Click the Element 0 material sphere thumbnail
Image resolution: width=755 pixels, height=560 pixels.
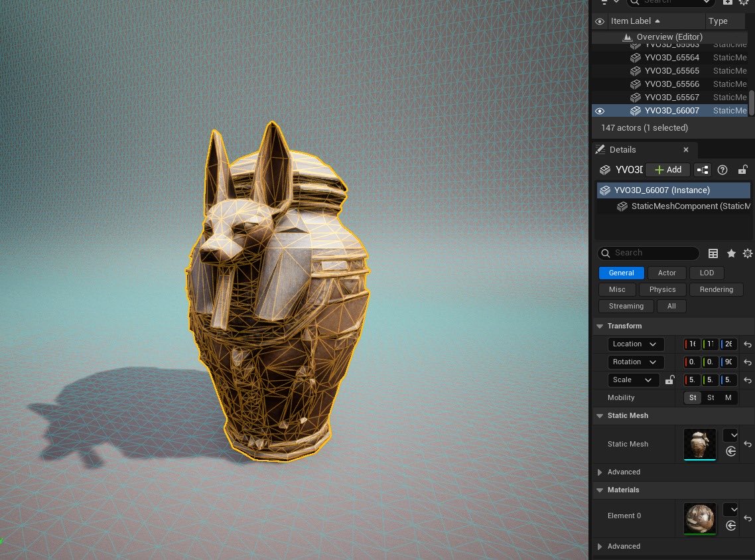[700, 518]
